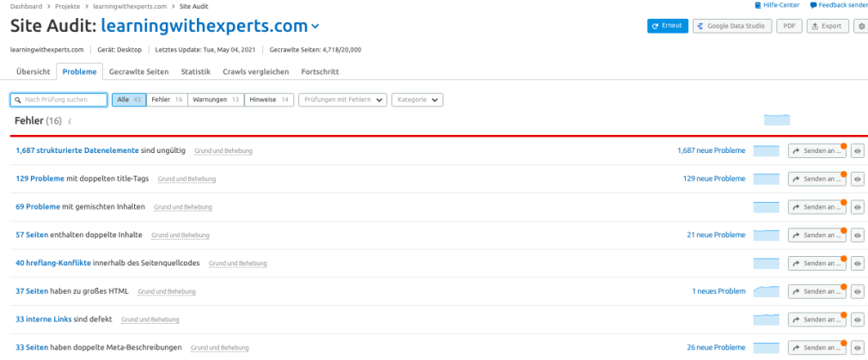Open 33 interne Links link
This screenshot has width=868, height=360.
tap(44, 319)
